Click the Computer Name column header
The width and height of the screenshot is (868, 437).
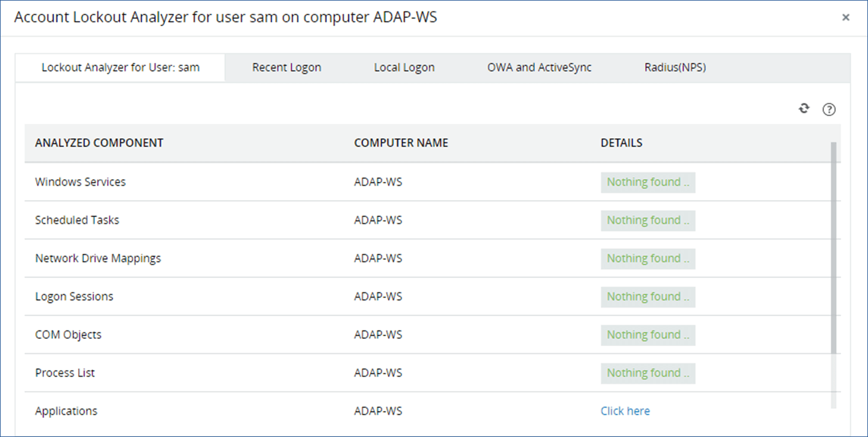[401, 143]
